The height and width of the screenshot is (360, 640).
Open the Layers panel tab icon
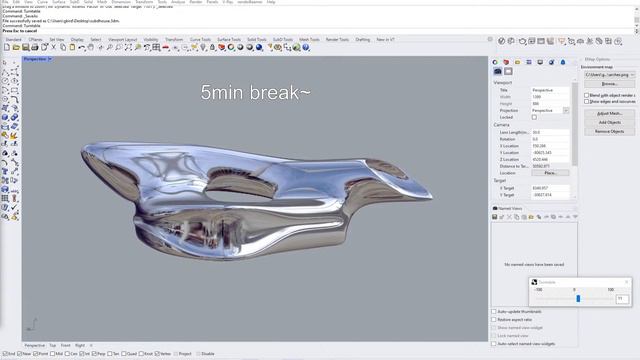(506, 62)
